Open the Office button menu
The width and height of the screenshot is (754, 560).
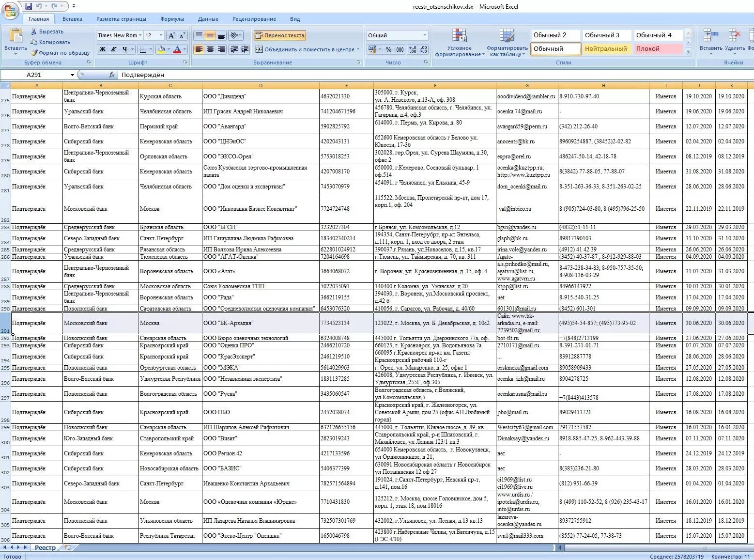pyautogui.click(x=10, y=11)
